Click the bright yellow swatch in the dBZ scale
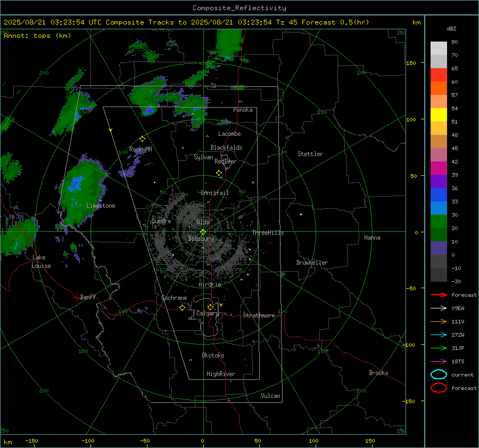Image resolution: width=479 pixels, height=448 pixels. pos(439,115)
